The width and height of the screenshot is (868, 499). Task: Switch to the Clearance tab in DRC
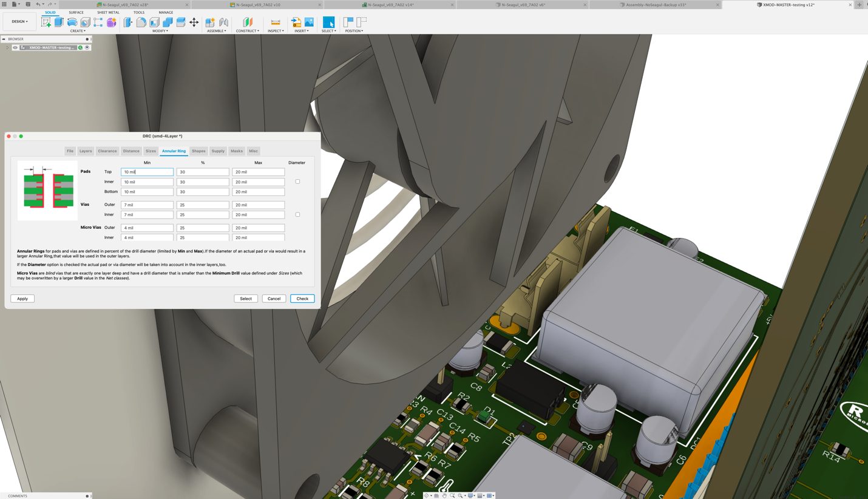click(107, 151)
